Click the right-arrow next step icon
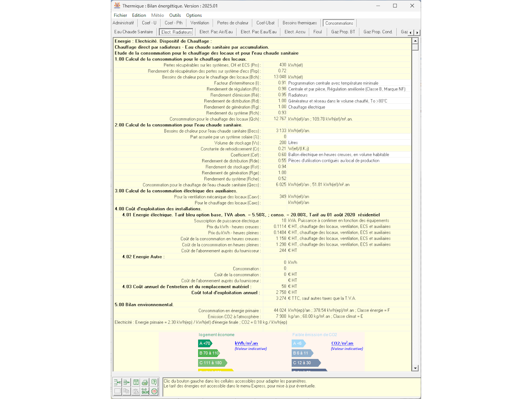Viewport: 532px width, 399px height. click(x=126, y=382)
